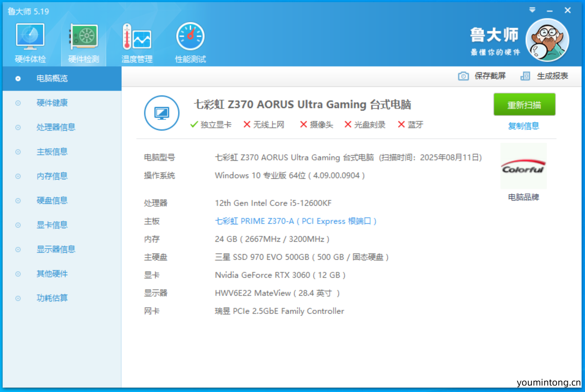Screen dimensions: 585x392
Task: Click the 保存截屏 text button
Action: 490,76
